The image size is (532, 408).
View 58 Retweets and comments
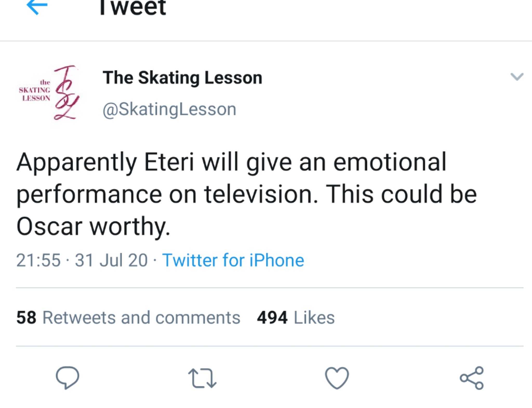point(128,317)
